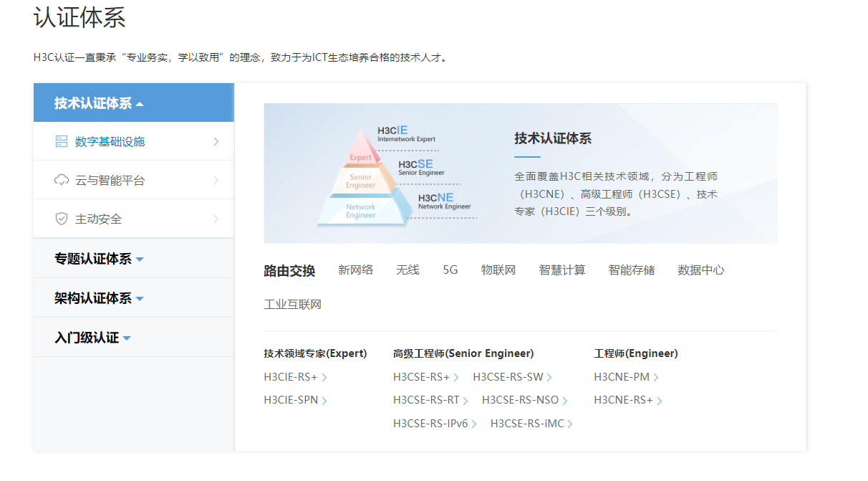Image resolution: width=868 pixels, height=481 pixels.
Task: Click the arrow icon after H3CSE-RS-SW
Action: pos(549,378)
